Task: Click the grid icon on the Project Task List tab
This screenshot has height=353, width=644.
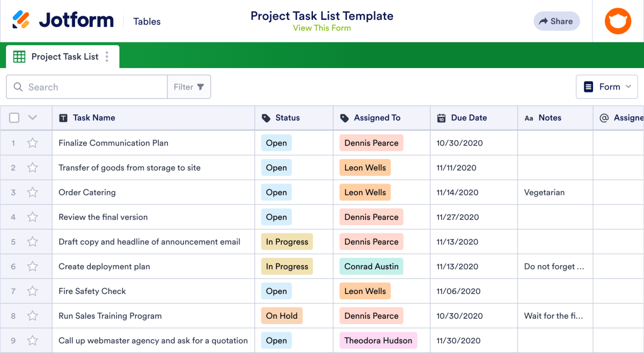Action: pos(19,56)
